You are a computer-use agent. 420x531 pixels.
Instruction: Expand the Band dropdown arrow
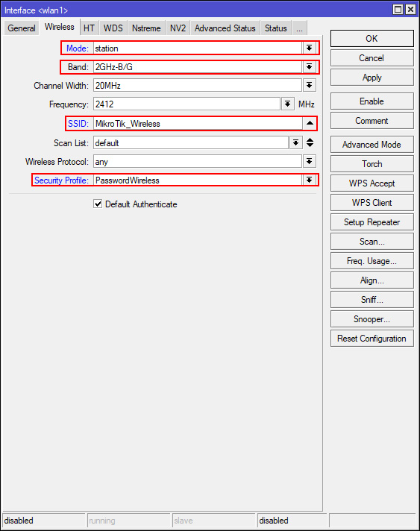(310, 66)
